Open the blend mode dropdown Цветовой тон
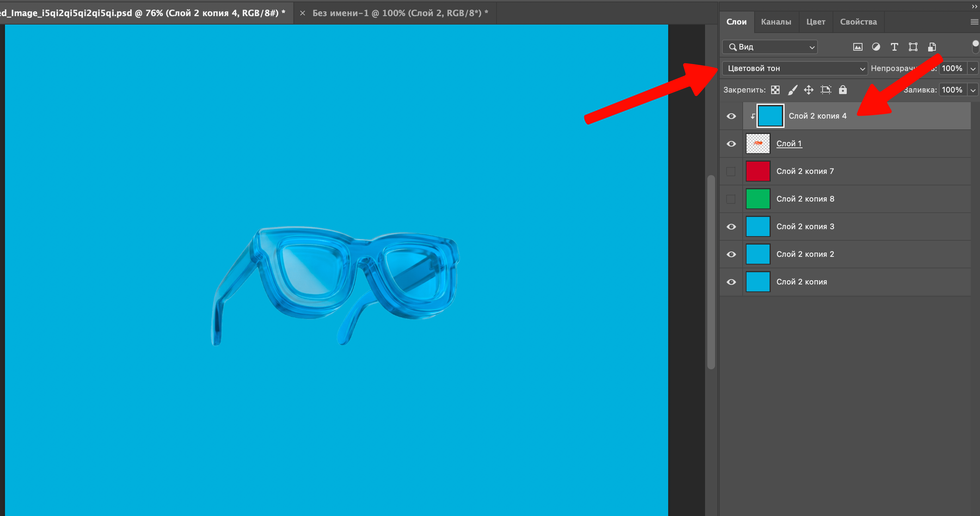 (793, 68)
